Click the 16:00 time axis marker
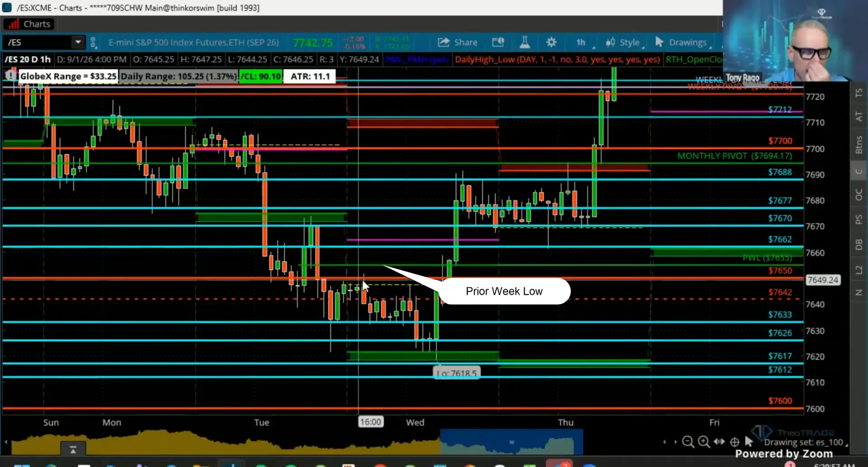 [x=371, y=422]
